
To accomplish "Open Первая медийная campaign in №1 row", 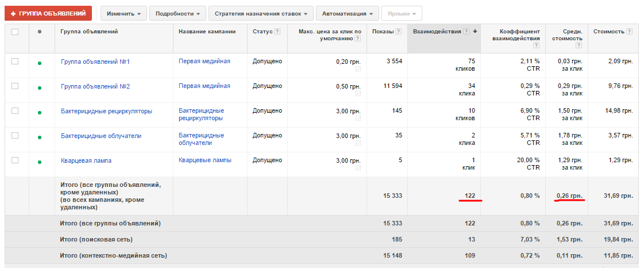I will click(205, 61).
